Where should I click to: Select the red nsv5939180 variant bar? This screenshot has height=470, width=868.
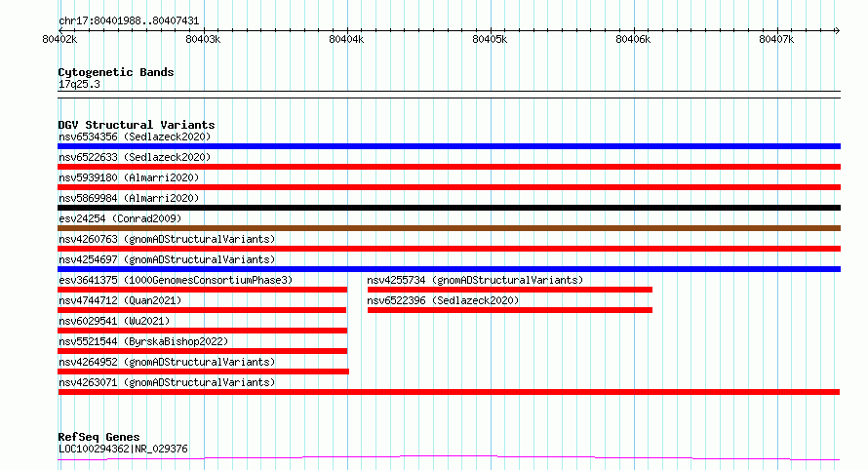(449, 187)
